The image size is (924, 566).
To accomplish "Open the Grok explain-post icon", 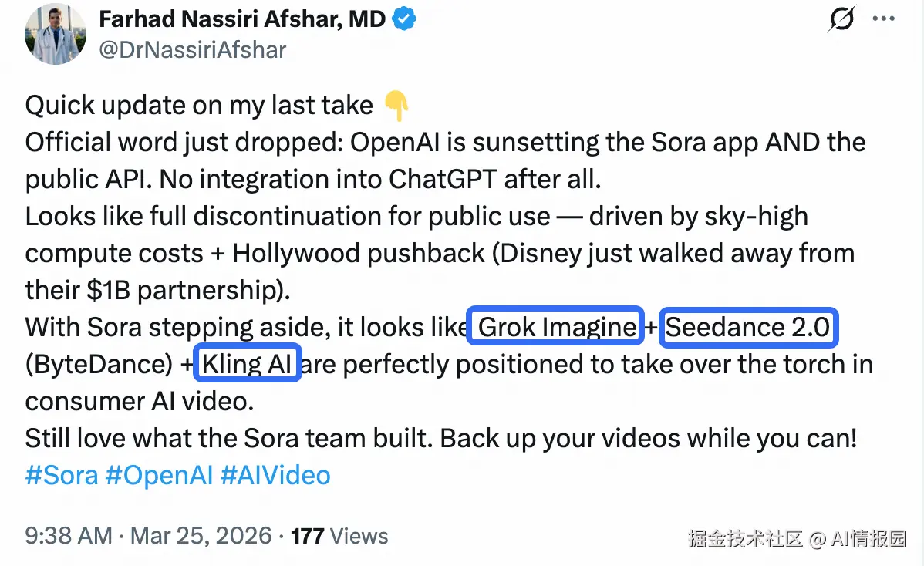I will click(841, 19).
